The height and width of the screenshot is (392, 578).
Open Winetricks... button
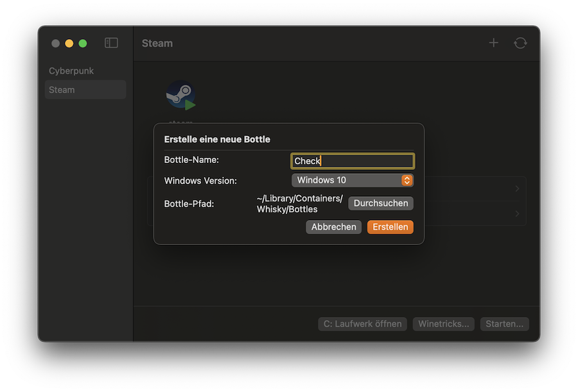coord(443,324)
